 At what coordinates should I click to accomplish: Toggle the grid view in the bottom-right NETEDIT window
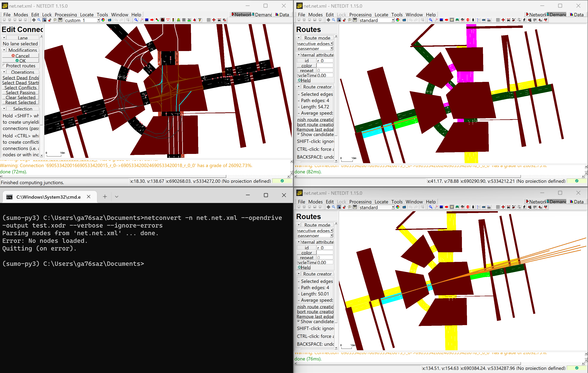pyautogui.click(x=498, y=207)
